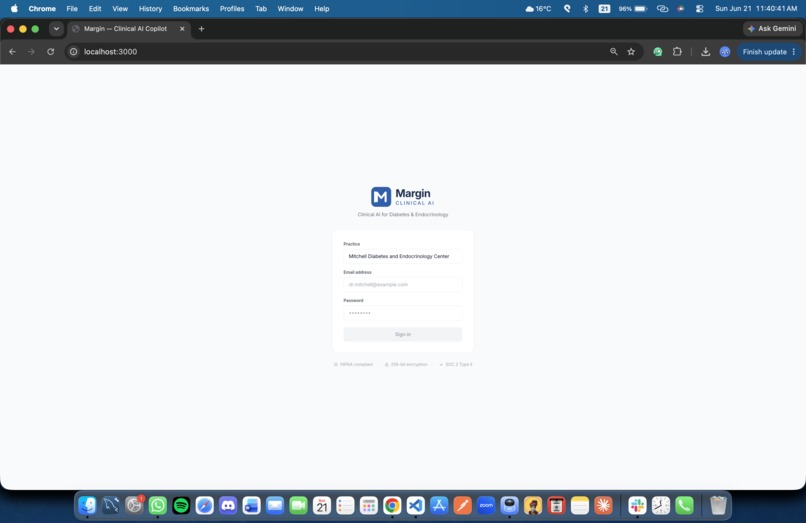This screenshot has height=523, width=806.
Task: Click the weather 16°C menu bar item
Action: pos(538,9)
